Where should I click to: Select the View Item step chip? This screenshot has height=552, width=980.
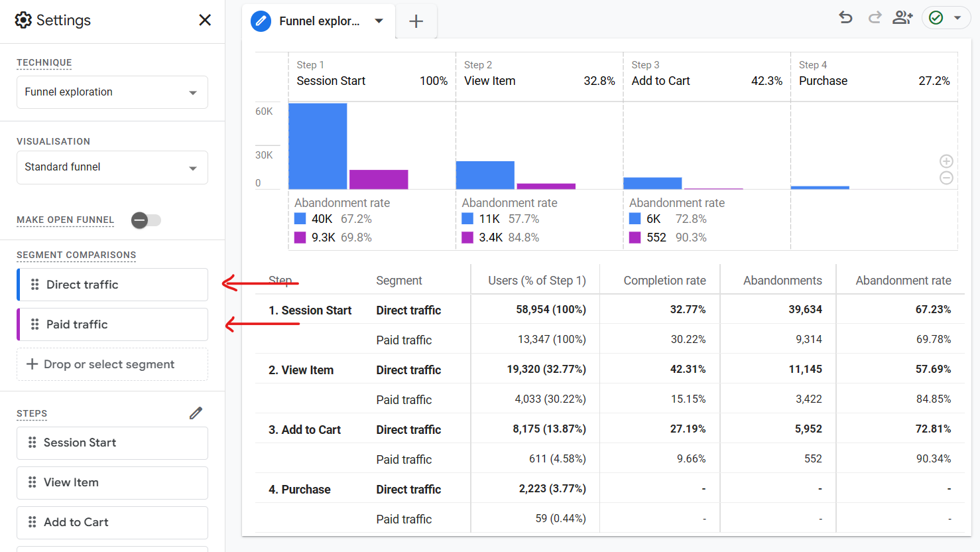click(112, 483)
